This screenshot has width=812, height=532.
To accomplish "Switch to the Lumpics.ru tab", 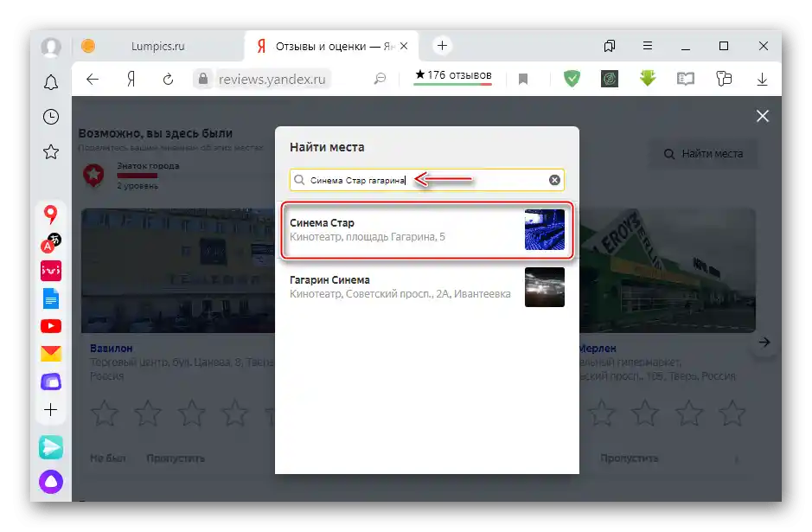I will click(160, 45).
